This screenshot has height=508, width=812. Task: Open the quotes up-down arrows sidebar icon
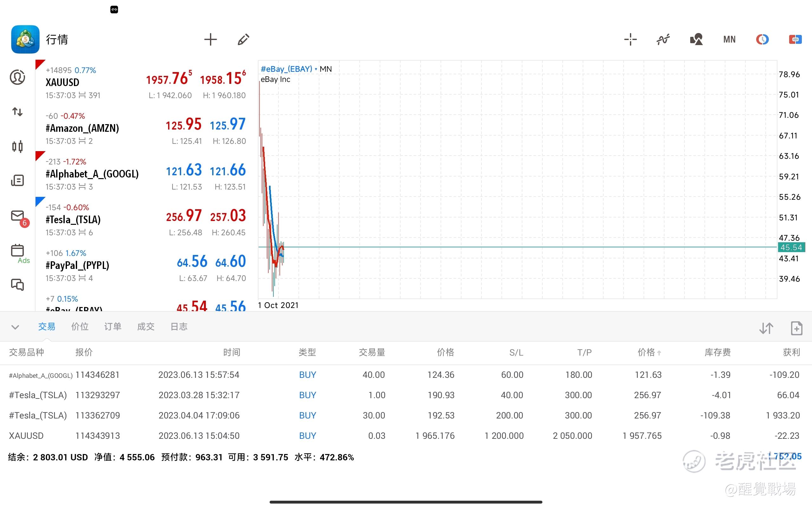(x=17, y=111)
